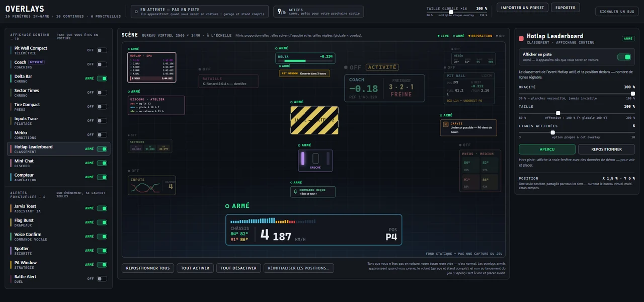Click the microphone icon in Commande reçue preview
644x302 pixels.
pos(295,192)
